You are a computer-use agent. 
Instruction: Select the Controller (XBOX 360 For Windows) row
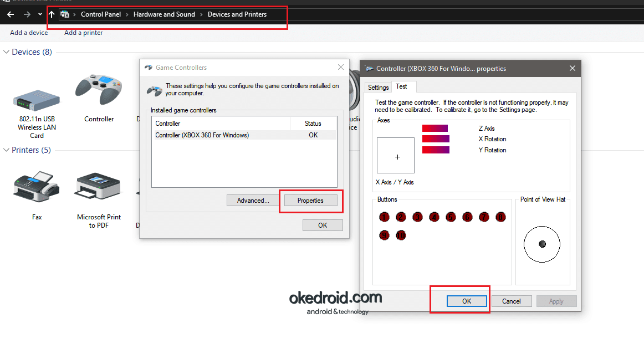[245, 135]
